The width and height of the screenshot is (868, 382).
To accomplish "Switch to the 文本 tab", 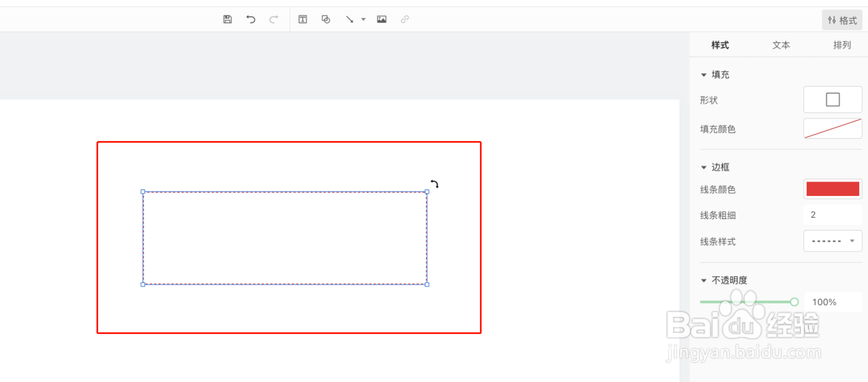I will [781, 45].
